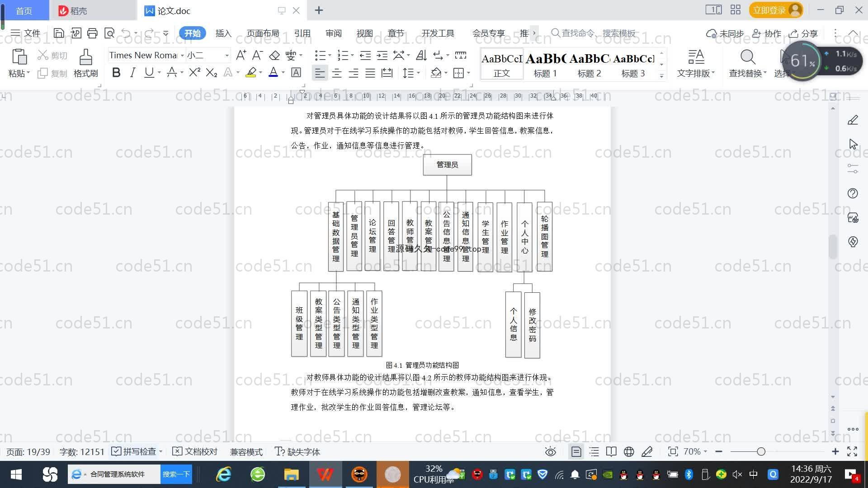This screenshot has width=868, height=488.
Task: Open Find and Replace (查找替换) icon
Action: tap(748, 57)
